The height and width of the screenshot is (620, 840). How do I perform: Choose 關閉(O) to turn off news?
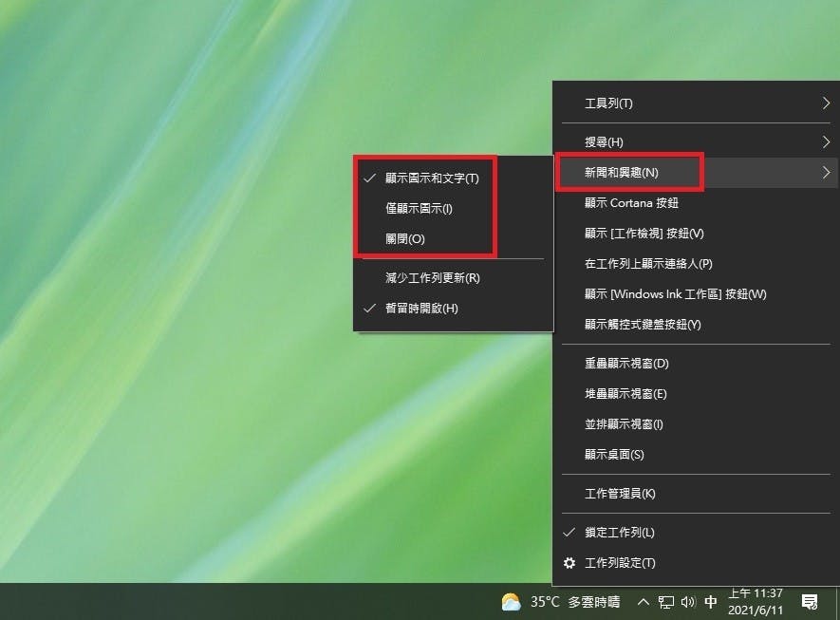pyautogui.click(x=453, y=239)
